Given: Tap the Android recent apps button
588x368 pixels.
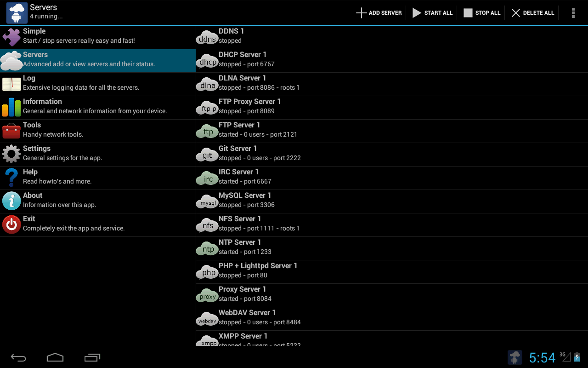Looking at the screenshot, I should 92,357.
